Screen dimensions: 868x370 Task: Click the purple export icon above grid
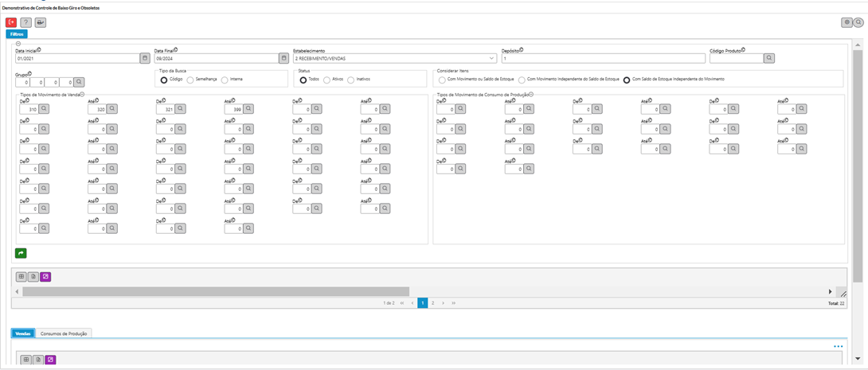[x=45, y=277]
